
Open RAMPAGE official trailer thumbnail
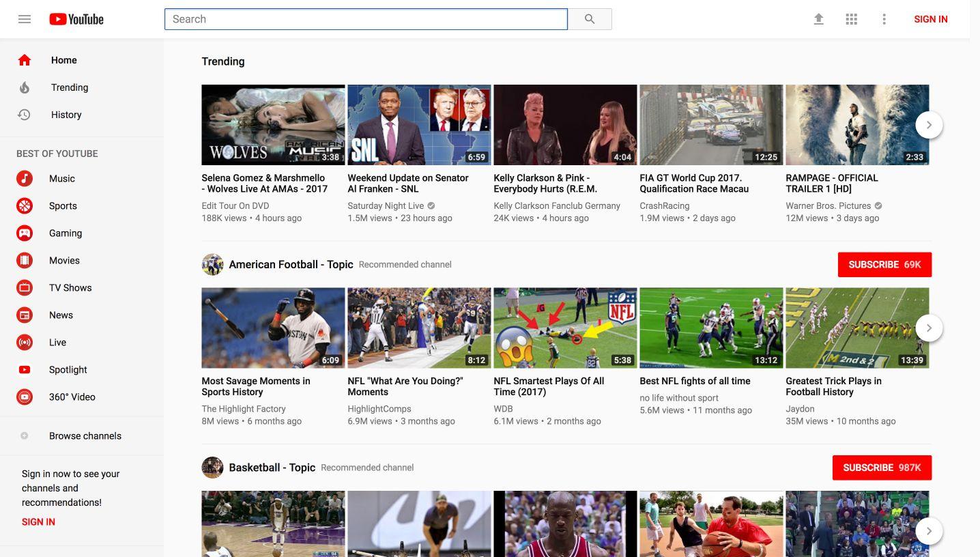(x=857, y=125)
